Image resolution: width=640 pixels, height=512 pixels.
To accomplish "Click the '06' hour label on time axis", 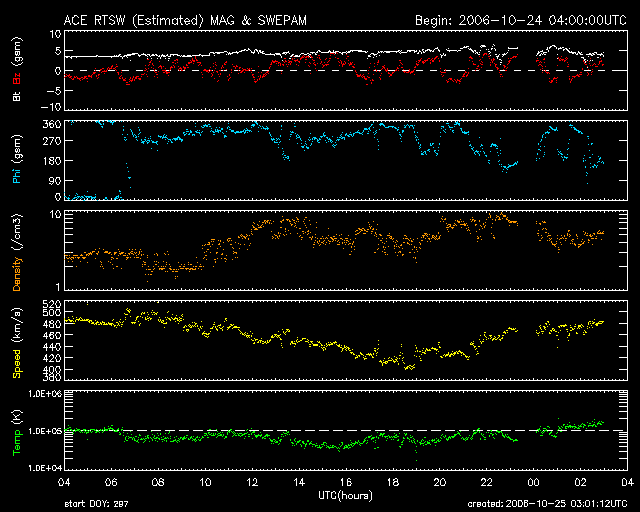I will coord(111,483).
